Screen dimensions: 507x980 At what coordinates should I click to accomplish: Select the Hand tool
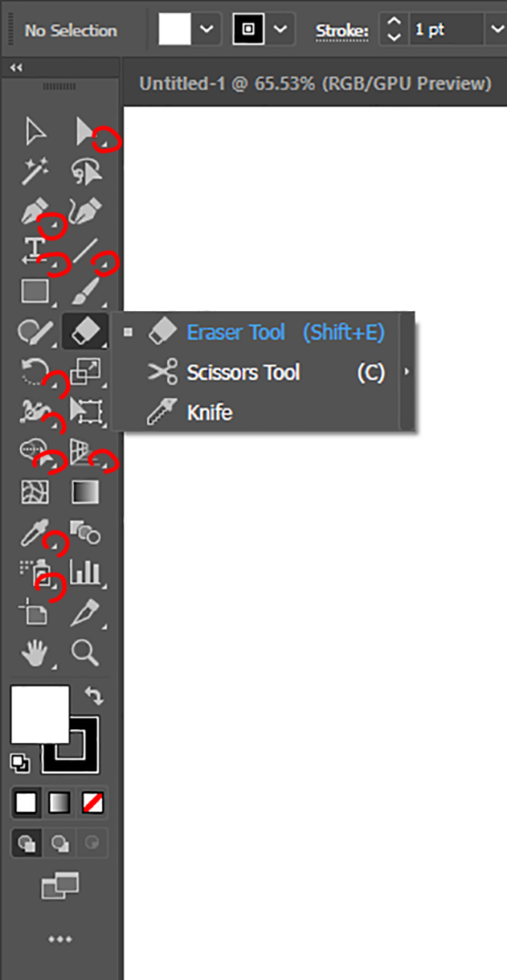click(35, 653)
